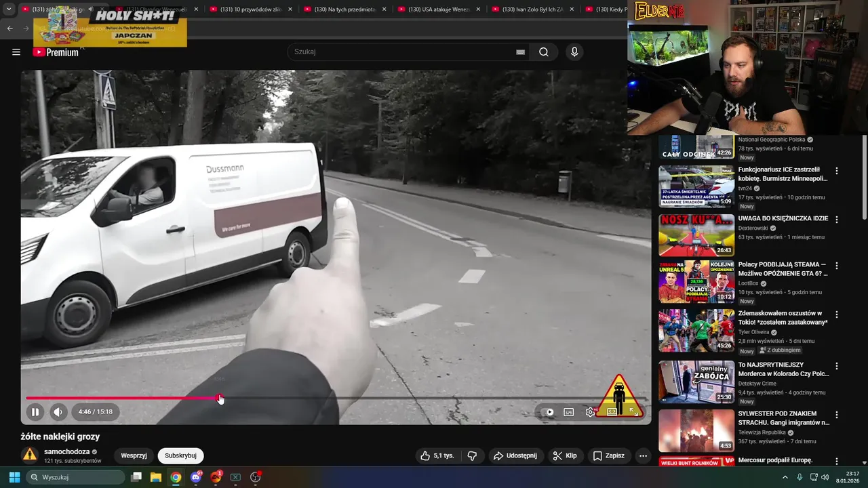Click the video progress bar scrubber
Image resolution: width=868 pixels, height=488 pixels.
220,399
